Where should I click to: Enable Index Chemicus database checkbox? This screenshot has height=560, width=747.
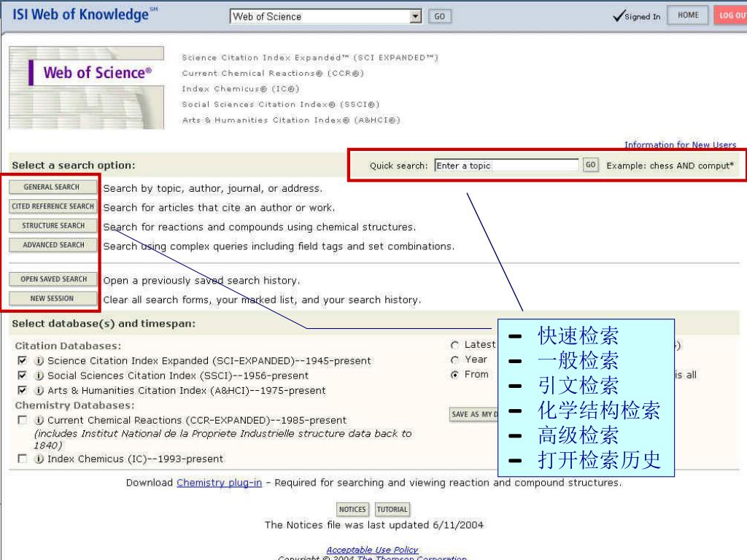tap(23, 459)
